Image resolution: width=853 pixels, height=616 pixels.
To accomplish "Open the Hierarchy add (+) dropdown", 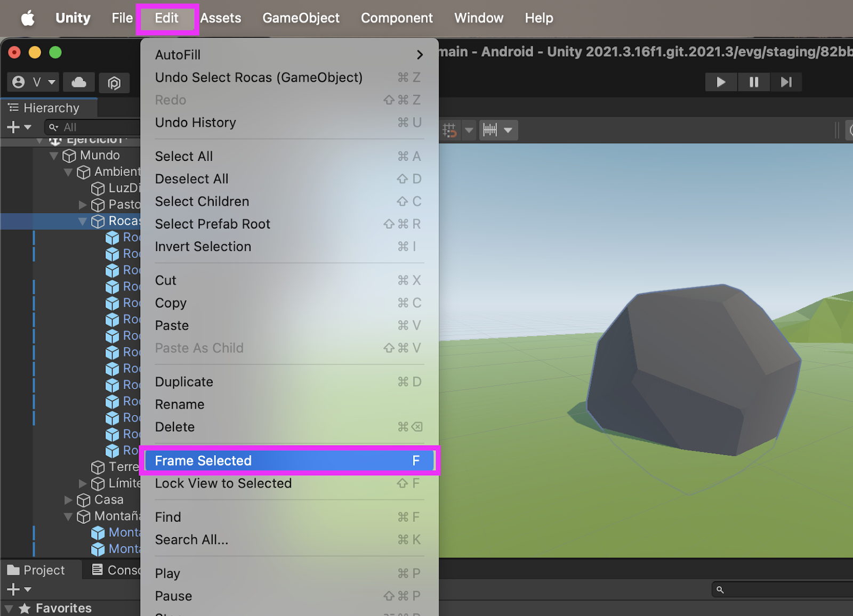I will (x=19, y=127).
